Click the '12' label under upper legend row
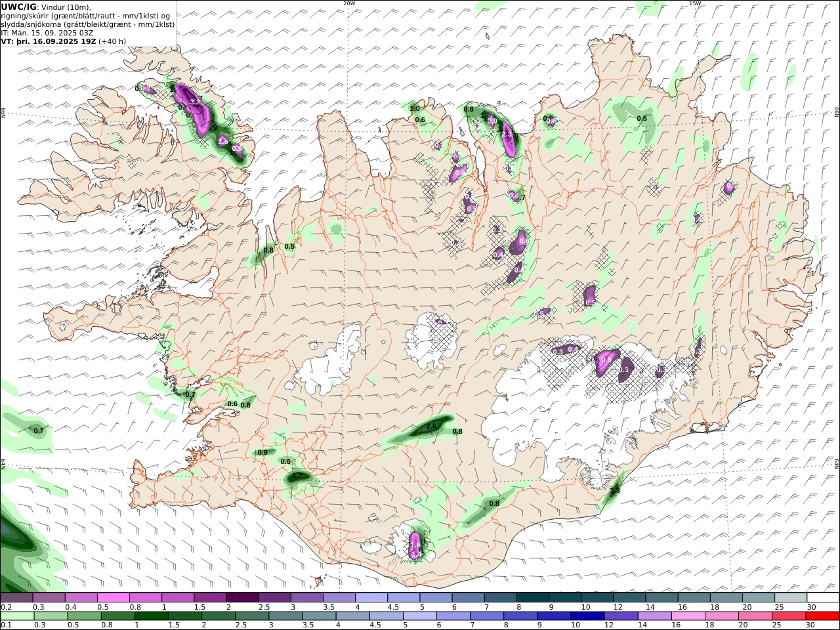 coord(618,607)
